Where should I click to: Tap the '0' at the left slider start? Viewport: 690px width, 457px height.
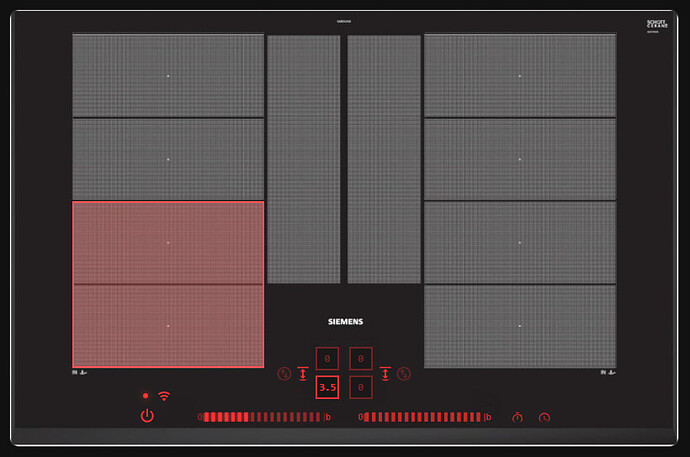(x=200, y=417)
